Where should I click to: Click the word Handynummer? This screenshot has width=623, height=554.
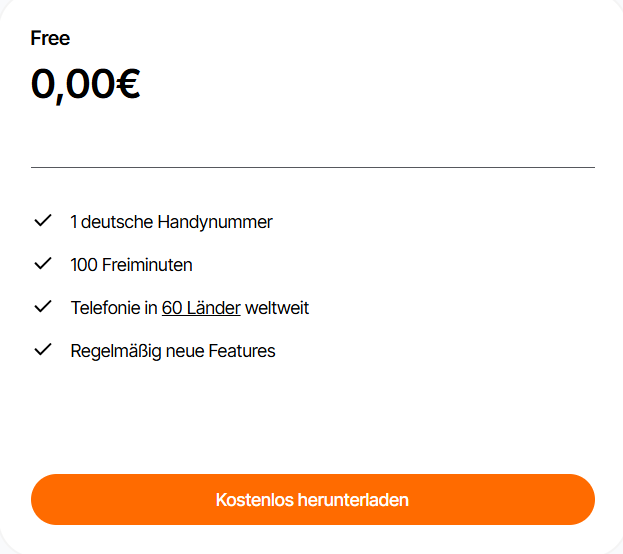(x=215, y=222)
